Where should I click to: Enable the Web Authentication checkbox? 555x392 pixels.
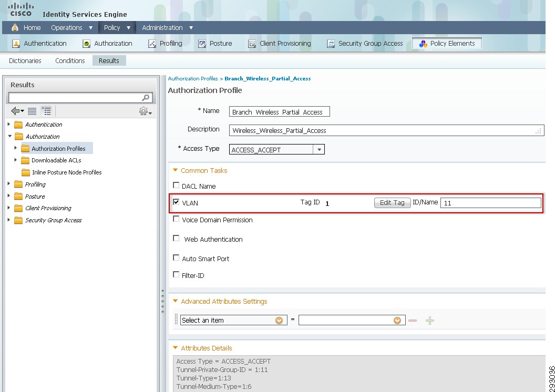176,238
